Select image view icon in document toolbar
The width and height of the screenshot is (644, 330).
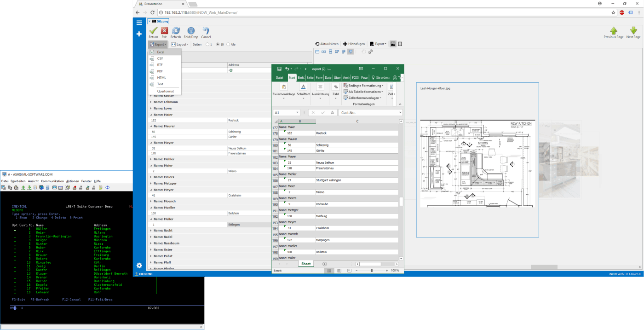(393, 44)
